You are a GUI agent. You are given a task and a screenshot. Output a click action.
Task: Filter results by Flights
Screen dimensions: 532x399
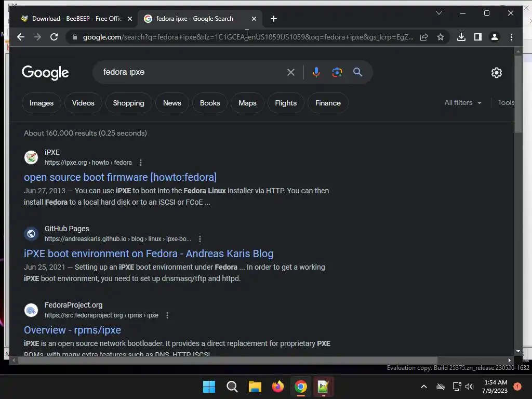tap(286, 103)
